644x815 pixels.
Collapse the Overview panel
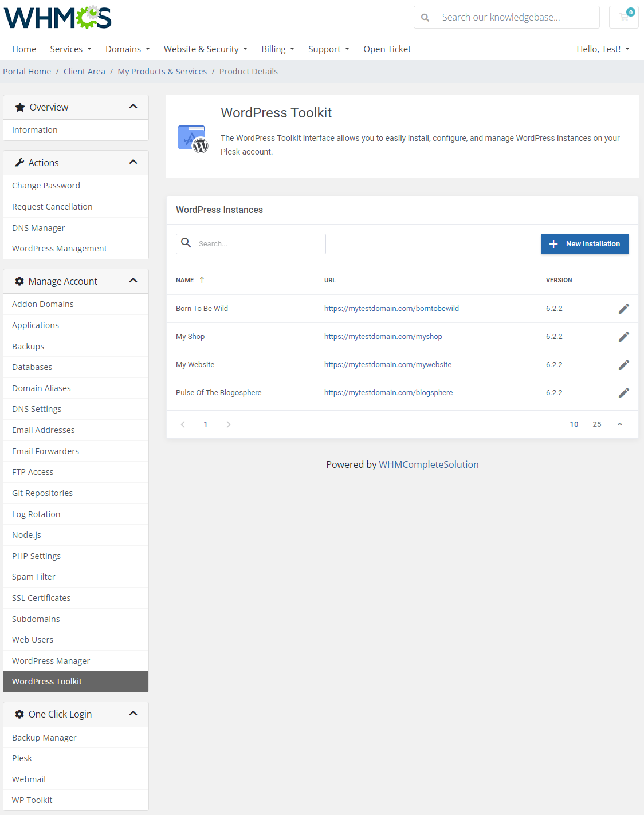[133, 107]
